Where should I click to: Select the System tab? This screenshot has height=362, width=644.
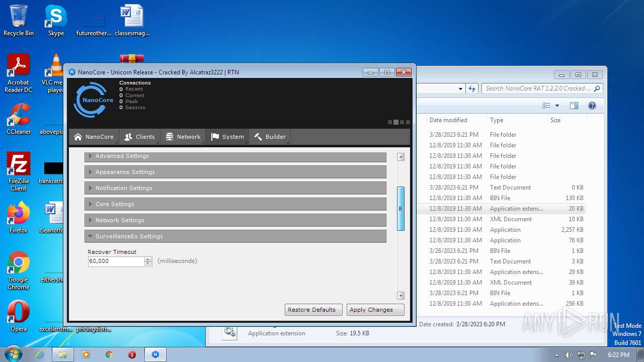[228, 137]
